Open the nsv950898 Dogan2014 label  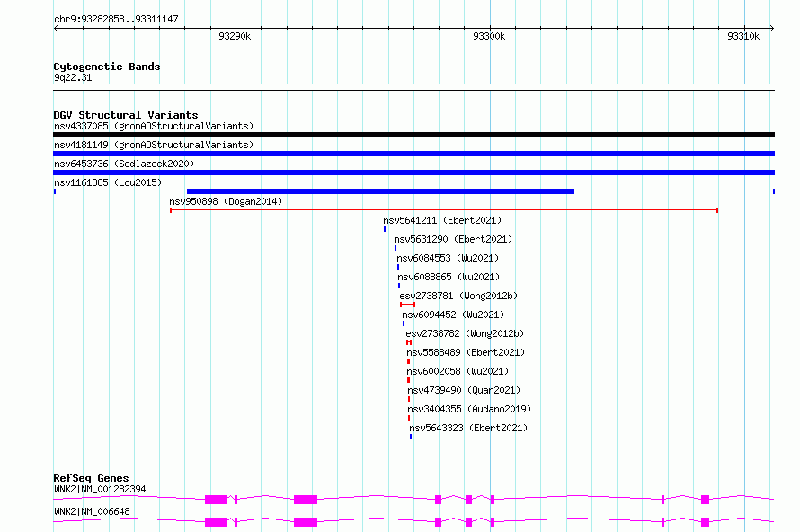(226, 201)
